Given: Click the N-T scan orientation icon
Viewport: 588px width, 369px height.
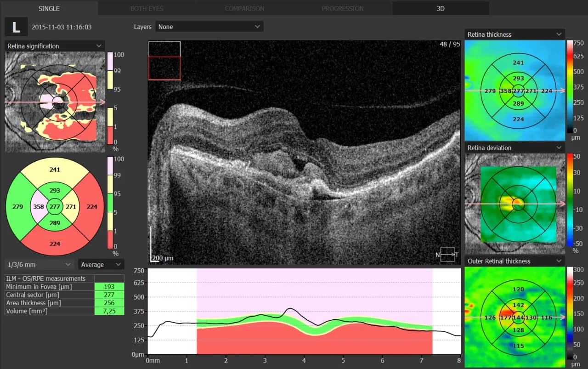Looking at the screenshot, I should tap(447, 255).
